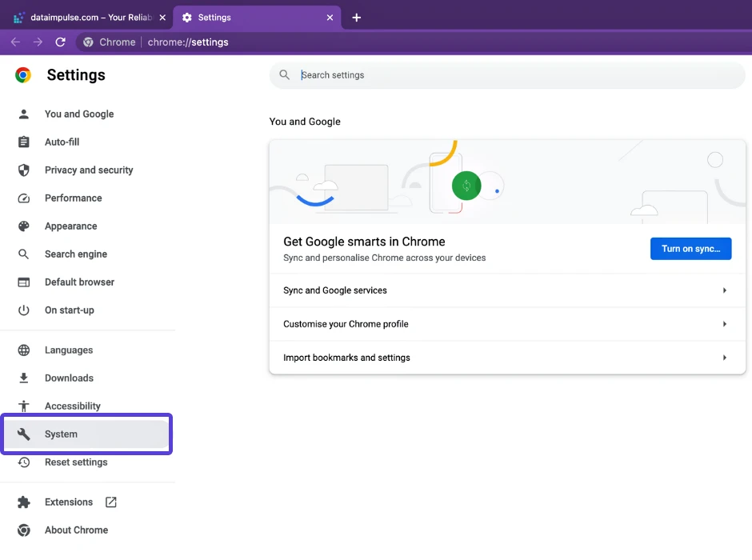This screenshot has width=752, height=560.
Task: Click the Extensions puzzle piece icon
Action: (x=23, y=502)
